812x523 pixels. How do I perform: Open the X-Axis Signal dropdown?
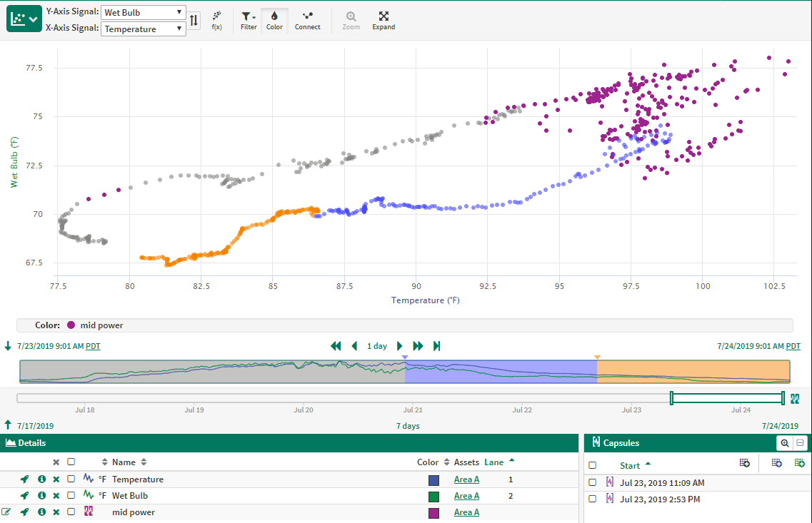tap(143, 29)
